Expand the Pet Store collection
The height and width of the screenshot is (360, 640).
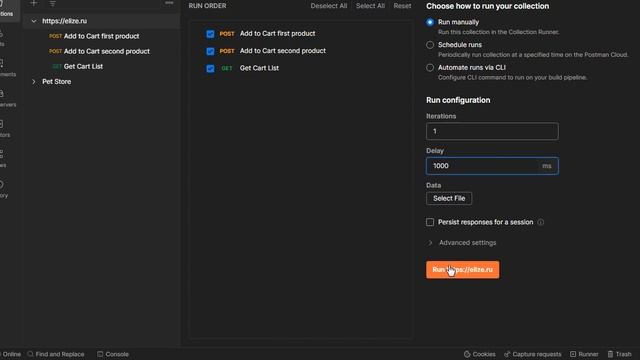(34, 82)
